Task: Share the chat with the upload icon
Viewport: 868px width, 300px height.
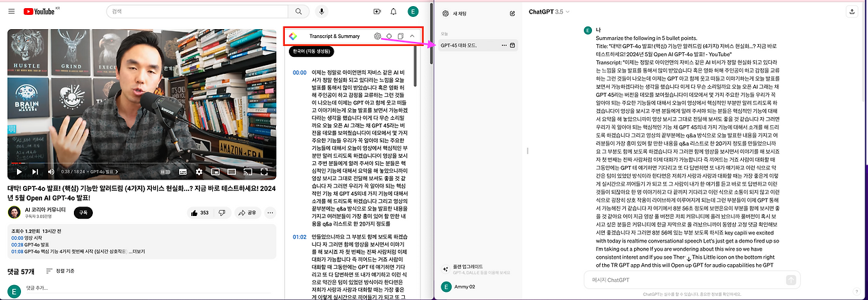Action: click(x=852, y=12)
